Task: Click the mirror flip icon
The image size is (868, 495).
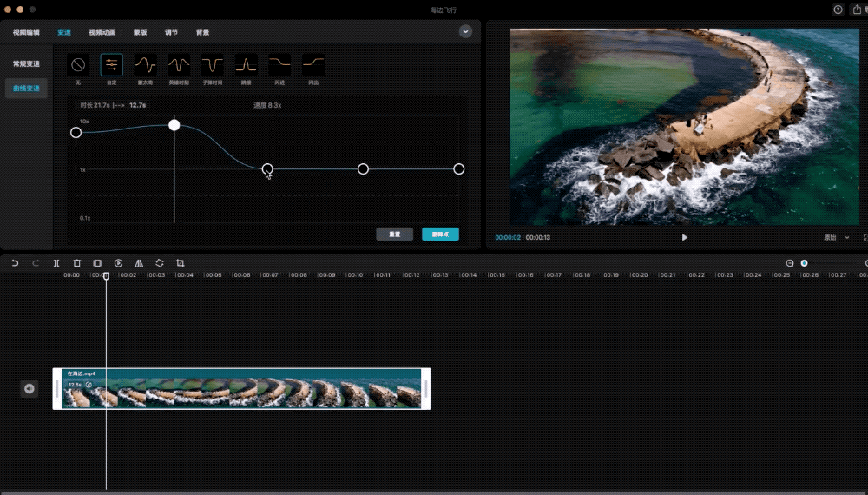Action: 139,263
